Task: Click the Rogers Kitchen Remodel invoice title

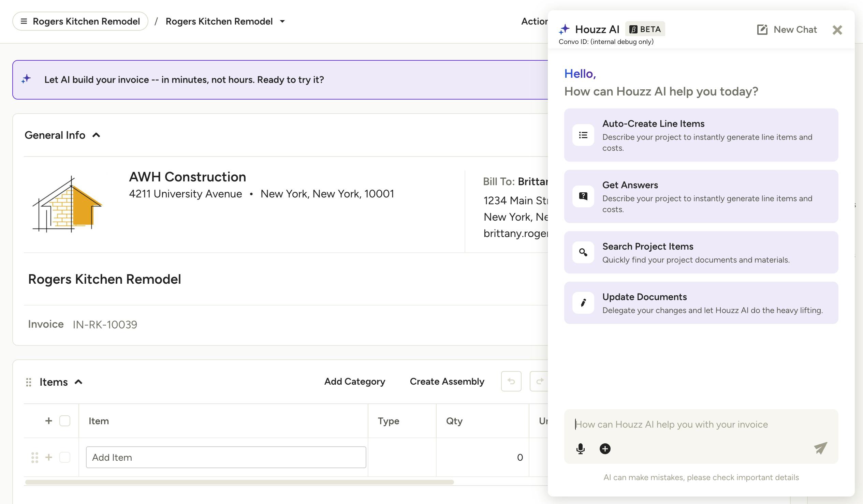Action: coord(104,279)
